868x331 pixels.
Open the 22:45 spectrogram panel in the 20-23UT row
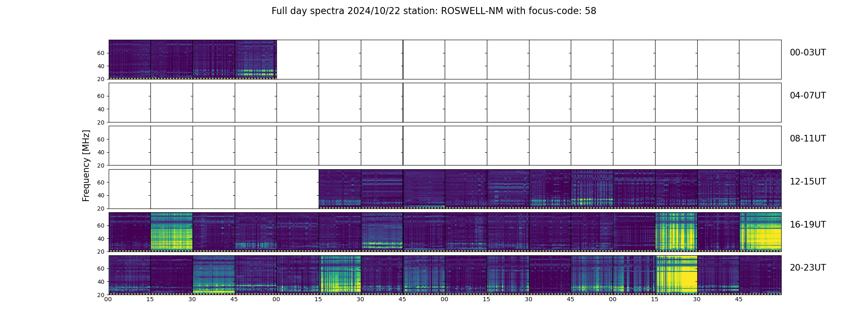[592, 275]
